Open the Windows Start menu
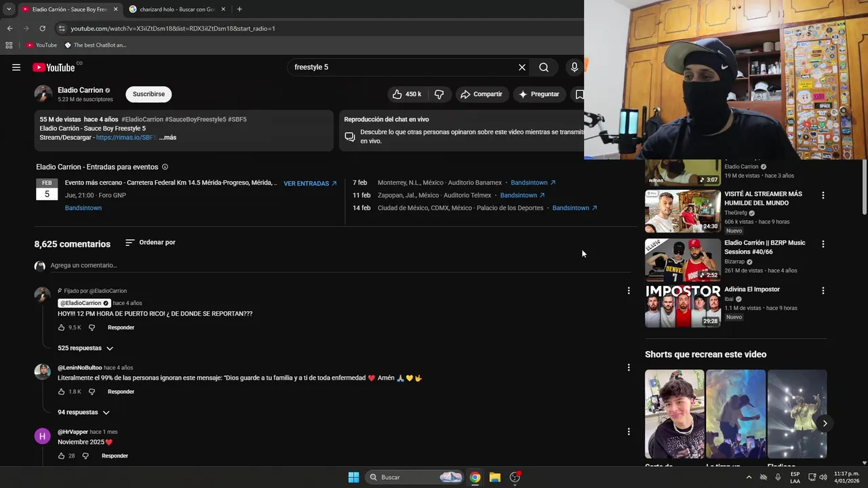Image resolution: width=868 pixels, height=488 pixels. click(353, 477)
